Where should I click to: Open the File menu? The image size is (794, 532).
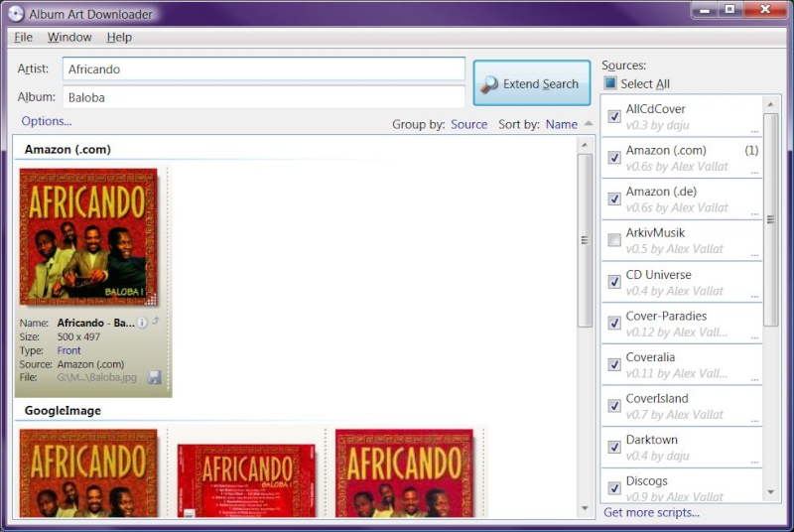pos(23,37)
